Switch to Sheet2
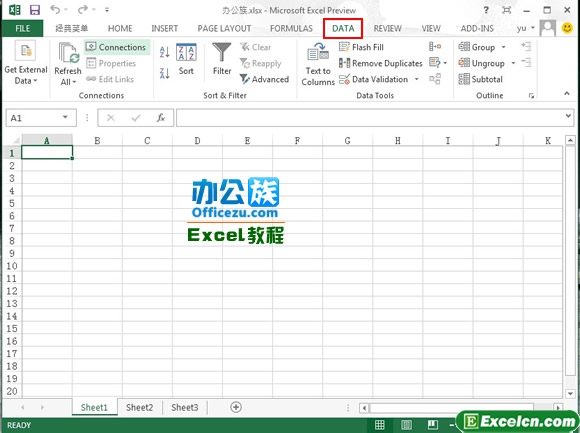The image size is (580, 433). [139, 407]
